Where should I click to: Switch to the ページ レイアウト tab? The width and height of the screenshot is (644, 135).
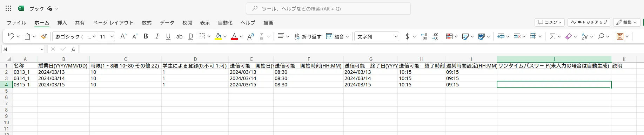pyautogui.click(x=113, y=23)
